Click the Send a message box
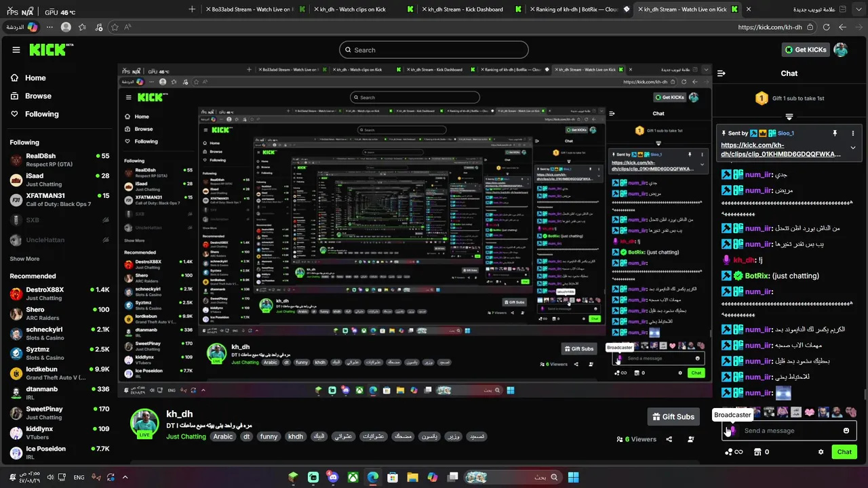The width and height of the screenshot is (868, 488). click(789, 430)
